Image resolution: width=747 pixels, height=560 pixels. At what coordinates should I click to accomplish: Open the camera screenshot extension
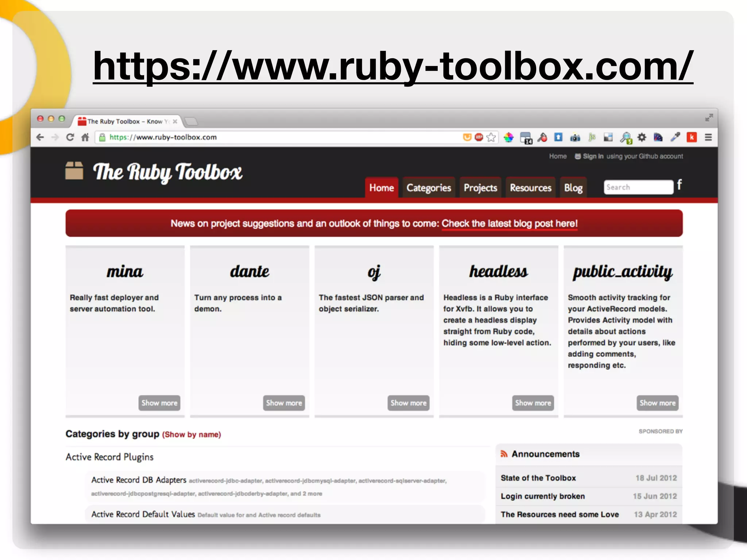(575, 138)
